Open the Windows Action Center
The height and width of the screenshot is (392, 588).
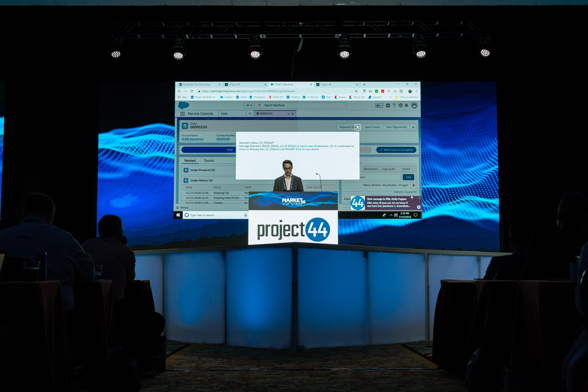point(416,215)
